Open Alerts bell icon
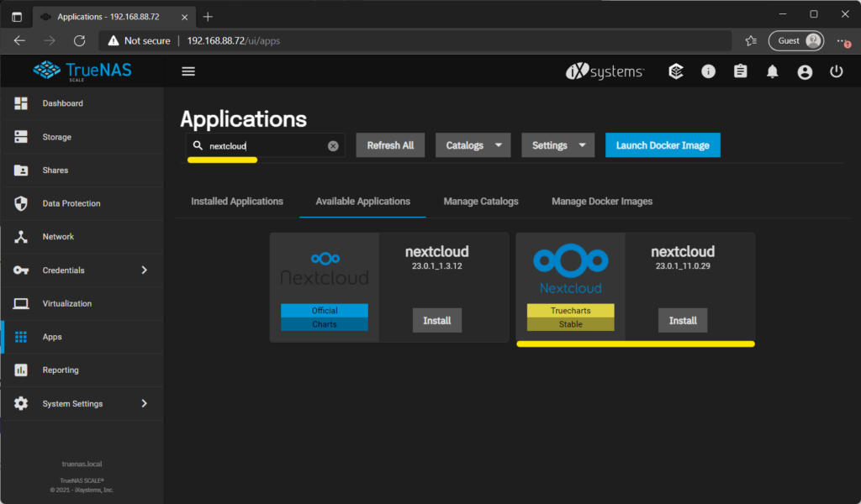This screenshot has height=504, width=861. [773, 71]
